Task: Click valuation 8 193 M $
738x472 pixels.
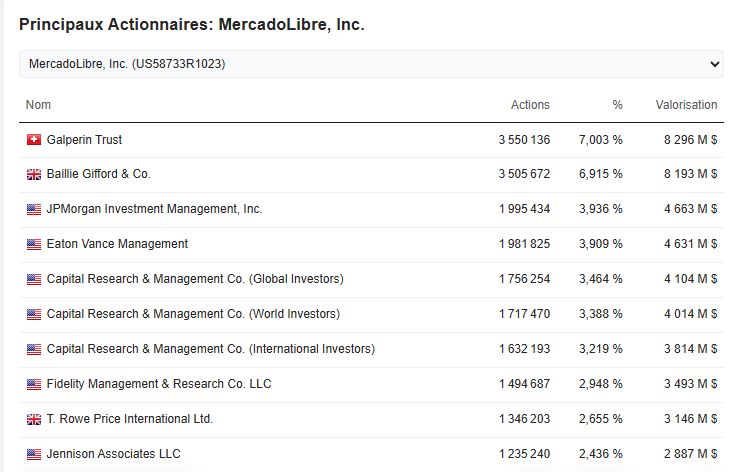Action: pos(690,174)
